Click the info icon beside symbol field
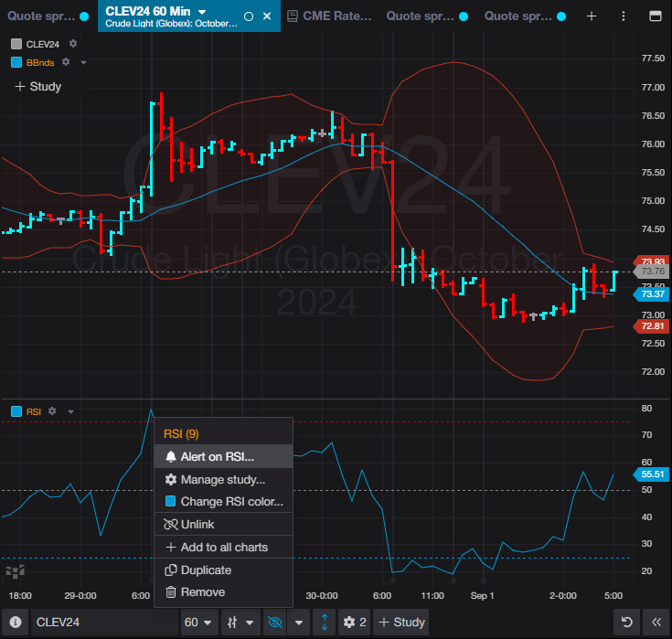 pos(13,623)
